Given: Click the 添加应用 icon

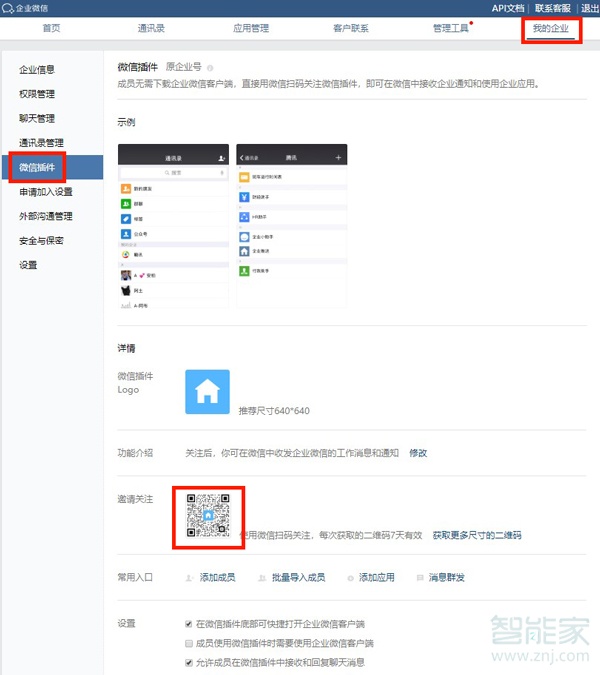Looking at the screenshot, I should click(x=349, y=577).
